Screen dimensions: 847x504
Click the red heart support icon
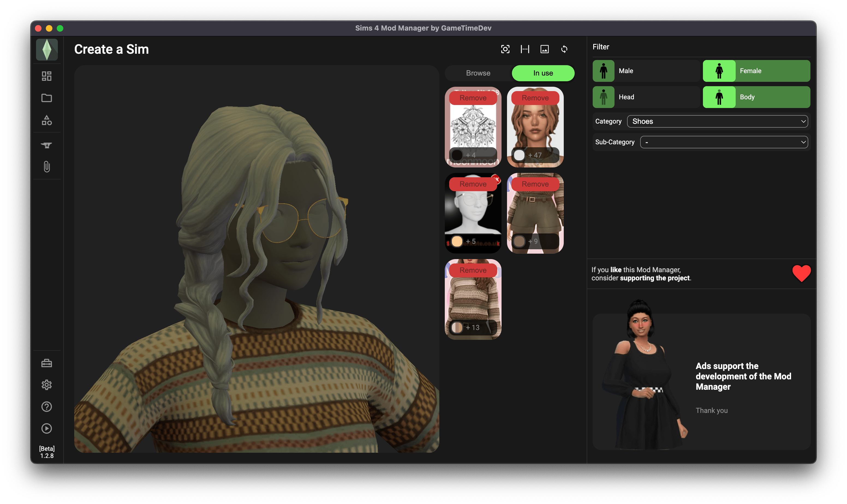[801, 273]
